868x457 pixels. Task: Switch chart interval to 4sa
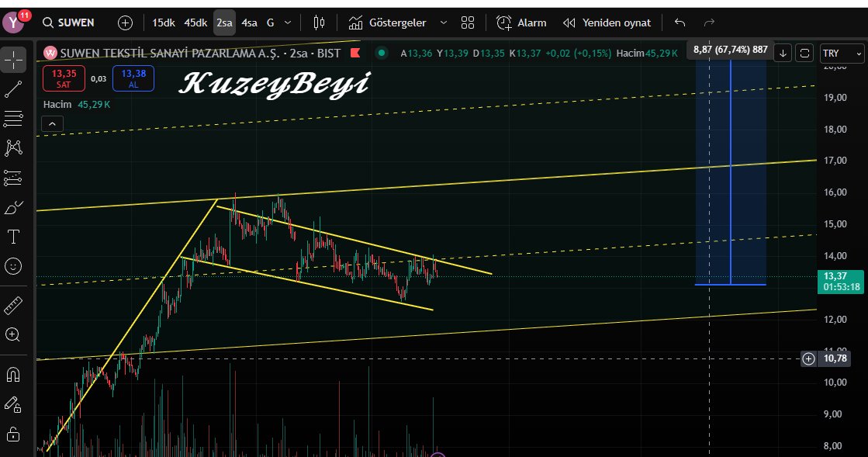point(249,23)
